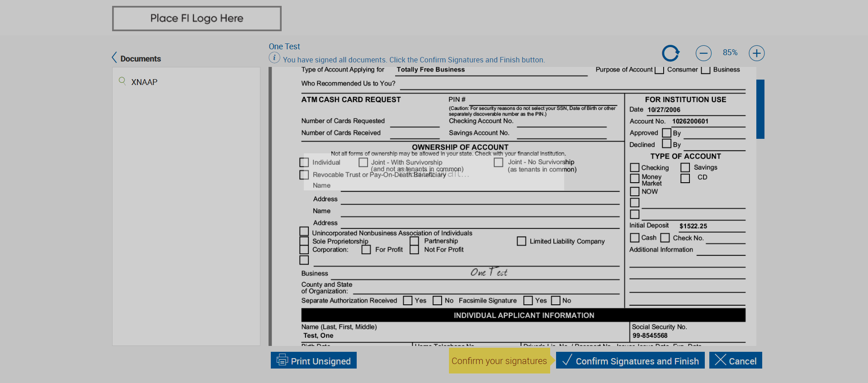Click the Place FI Logo Here banner
The width and height of the screenshot is (868, 383).
pyautogui.click(x=197, y=19)
